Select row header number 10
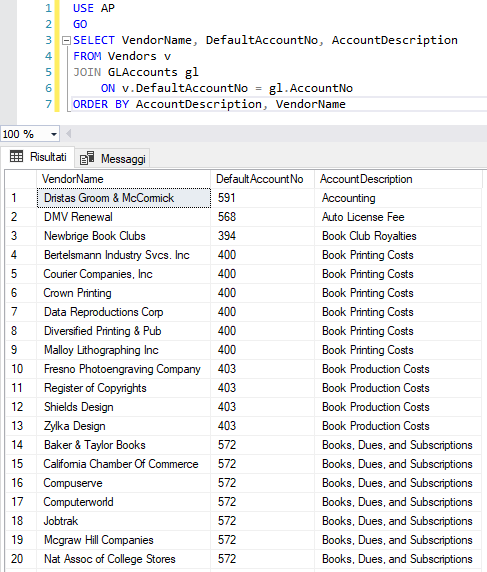 click(x=21, y=369)
